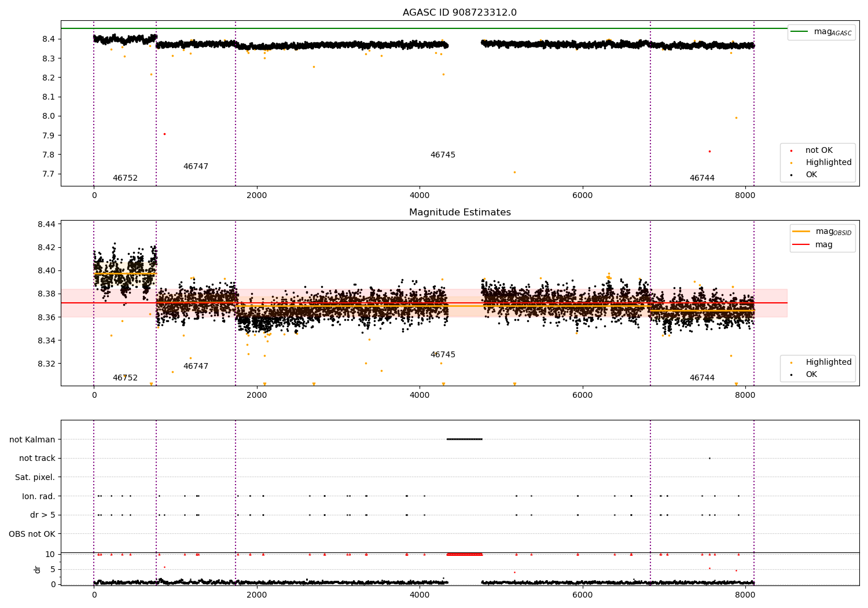The height and width of the screenshot is (608, 868).
Task: Click the 'dr > 5' row label
Action: tap(43, 515)
